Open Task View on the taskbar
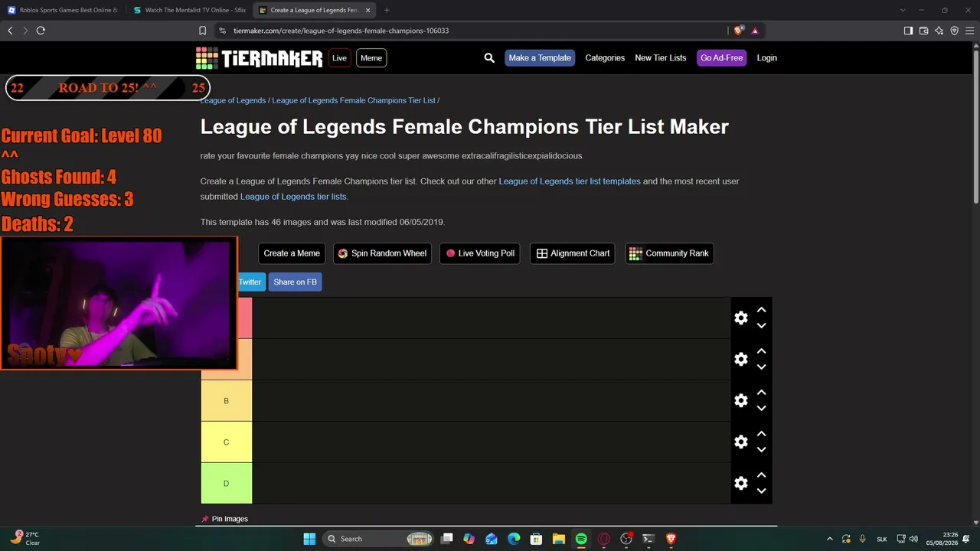 click(447, 539)
